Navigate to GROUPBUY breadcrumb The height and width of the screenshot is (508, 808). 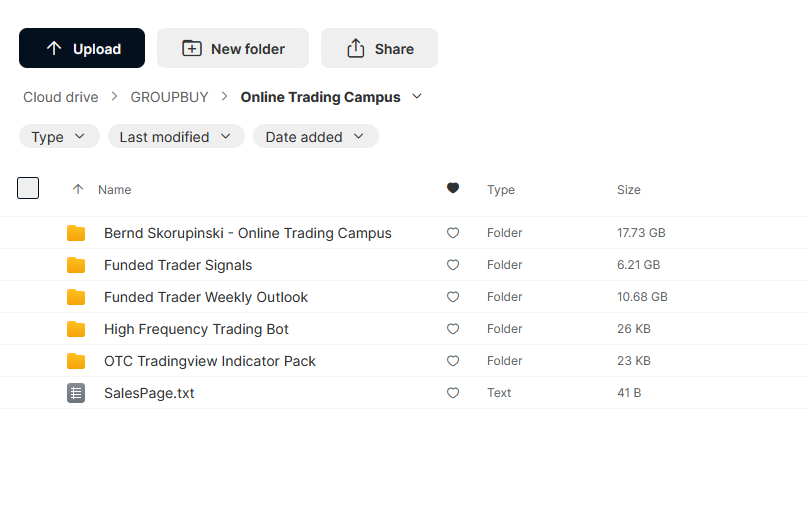(169, 97)
